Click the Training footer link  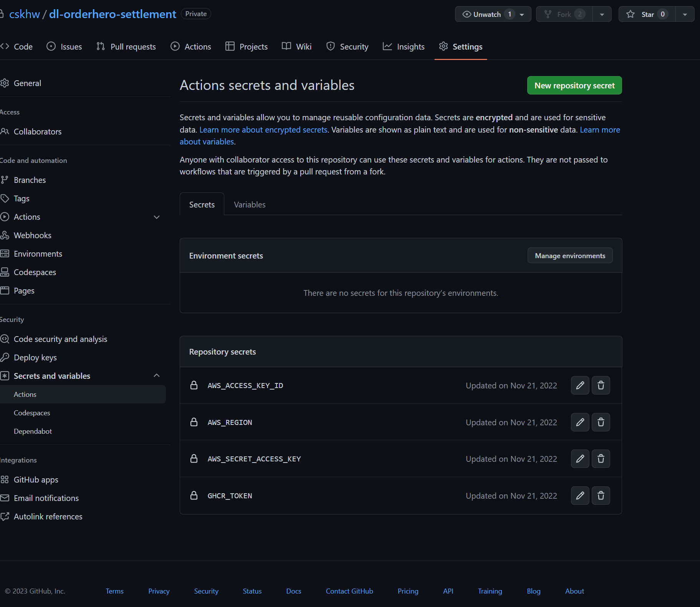tap(490, 591)
